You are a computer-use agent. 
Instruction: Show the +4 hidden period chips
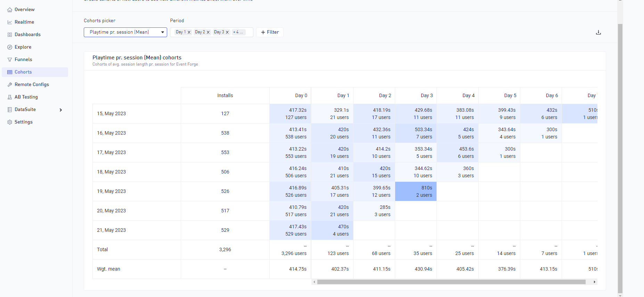[238, 32]
